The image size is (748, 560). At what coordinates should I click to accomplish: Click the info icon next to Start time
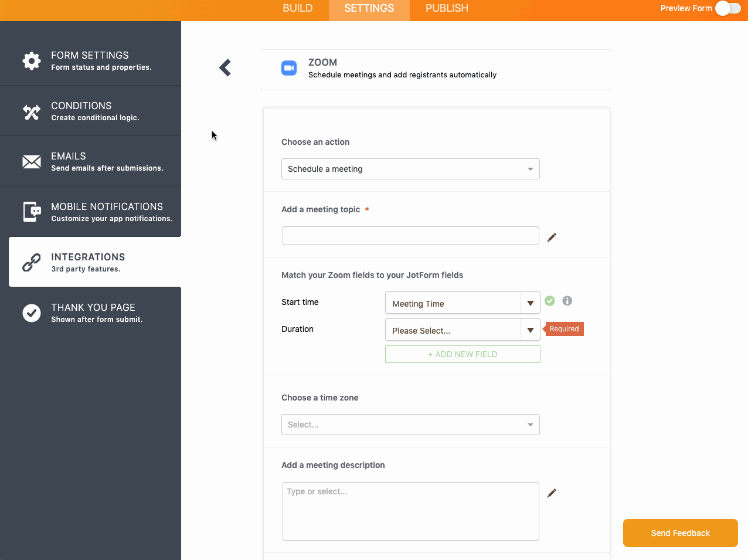pyautogui.click(x=567, y=301)
